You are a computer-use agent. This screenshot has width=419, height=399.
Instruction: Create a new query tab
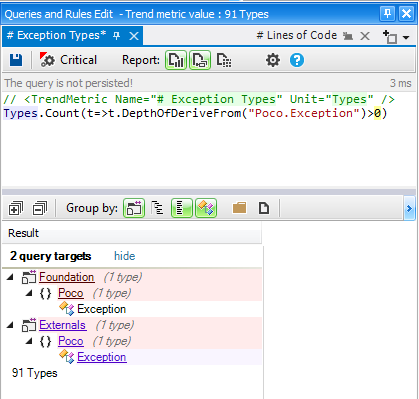click(390, 36)
